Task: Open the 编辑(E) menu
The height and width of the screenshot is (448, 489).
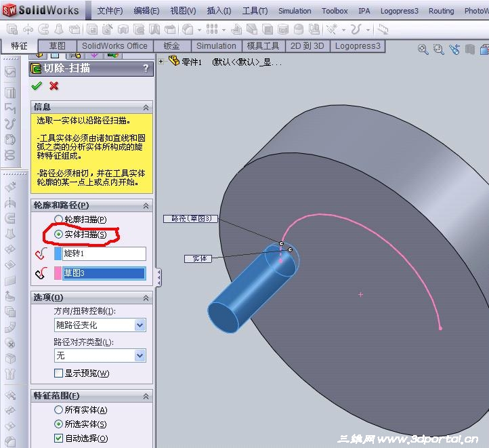Action: coord(146,11)
